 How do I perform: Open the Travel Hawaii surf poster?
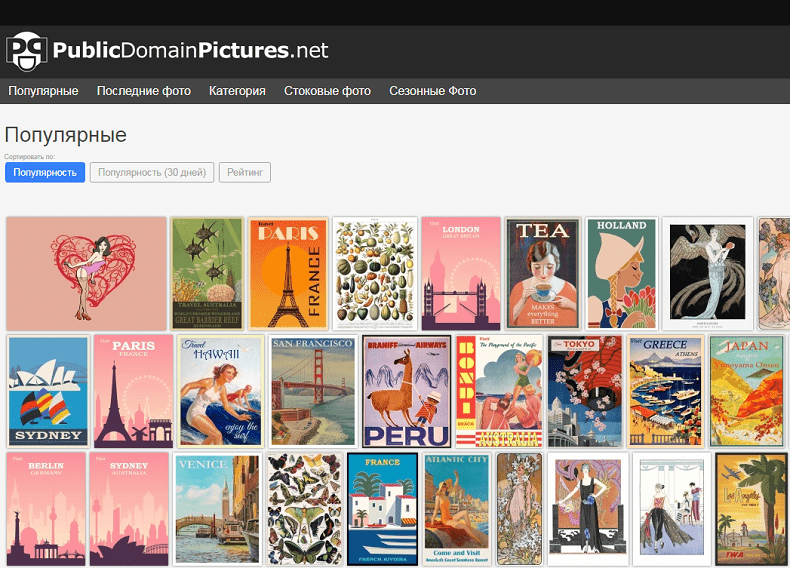coord(221,391)
